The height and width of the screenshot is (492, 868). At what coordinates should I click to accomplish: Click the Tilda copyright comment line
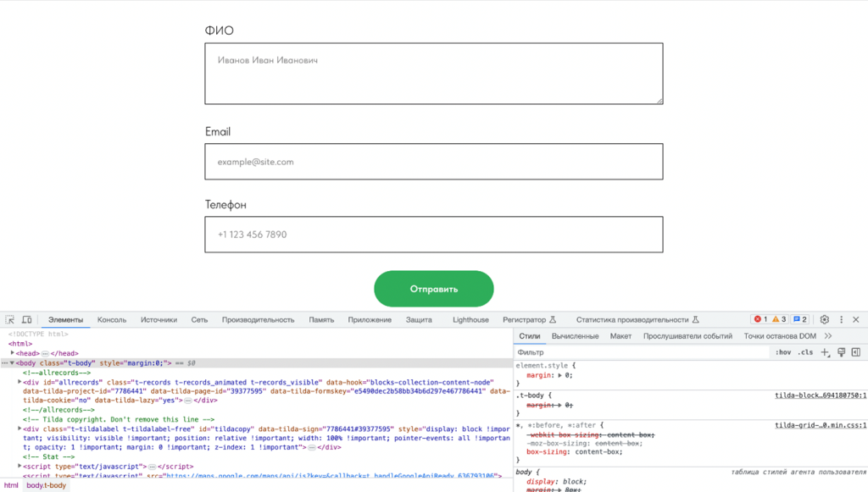click(119, 419)
